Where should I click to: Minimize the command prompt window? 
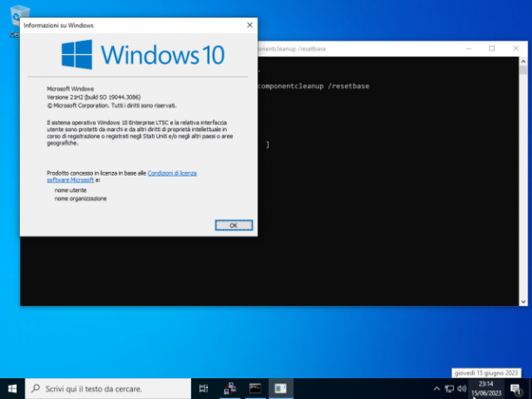469,49
